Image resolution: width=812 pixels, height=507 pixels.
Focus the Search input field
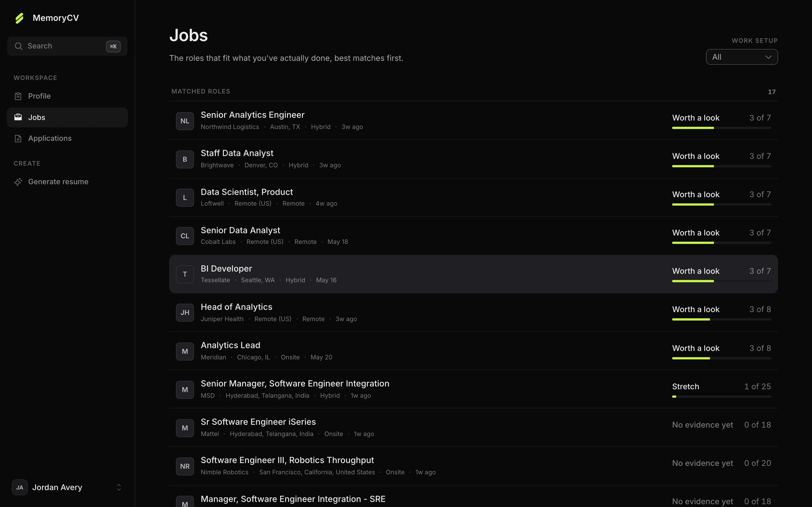coord(67,46)
